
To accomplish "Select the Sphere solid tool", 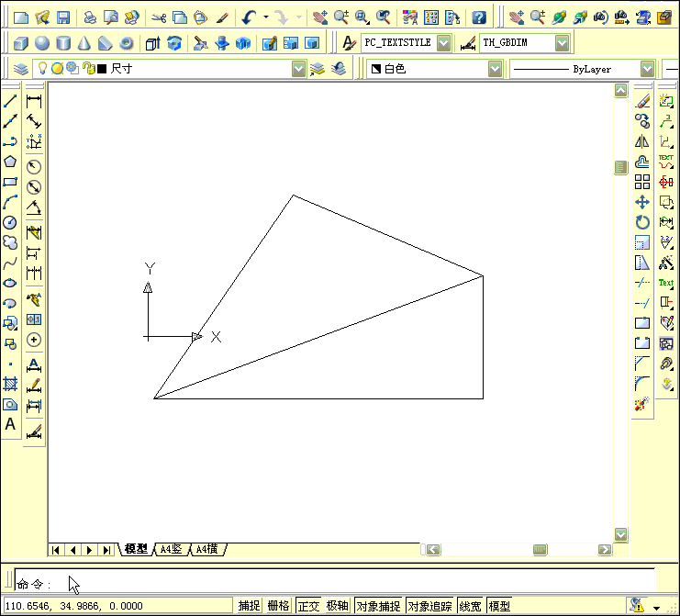I will (x=42, y=43).
